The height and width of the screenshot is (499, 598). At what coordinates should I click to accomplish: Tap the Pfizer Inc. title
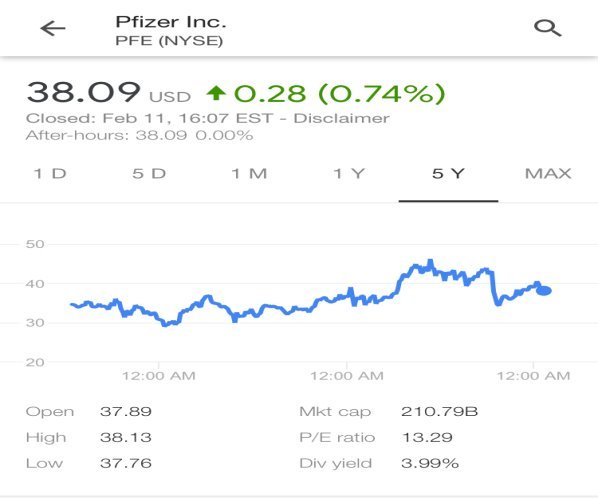(171, 22)
